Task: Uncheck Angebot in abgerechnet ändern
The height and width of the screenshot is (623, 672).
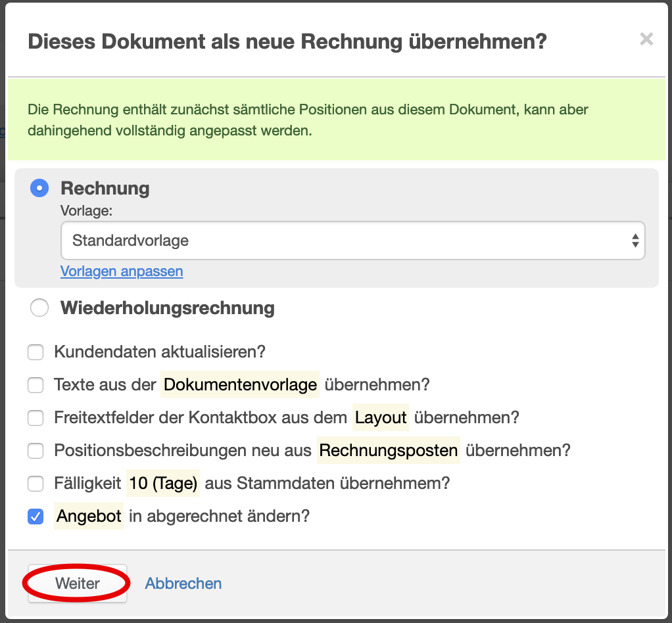Action: pyautogui.click(x=36, y=517)
